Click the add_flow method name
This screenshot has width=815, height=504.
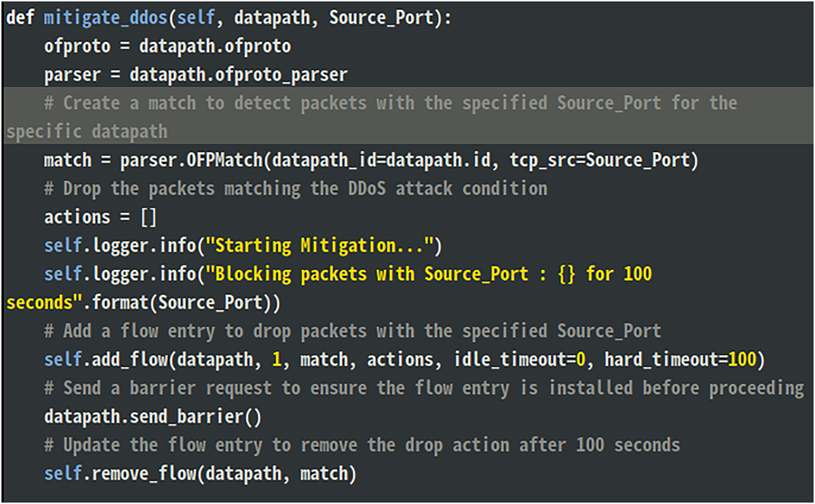(130, 359)
